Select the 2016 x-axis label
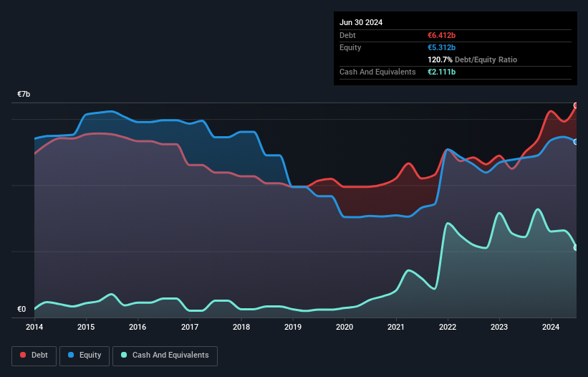Image resolution: width=588 pixels, height=377 pixels. [x=138, y=327]
